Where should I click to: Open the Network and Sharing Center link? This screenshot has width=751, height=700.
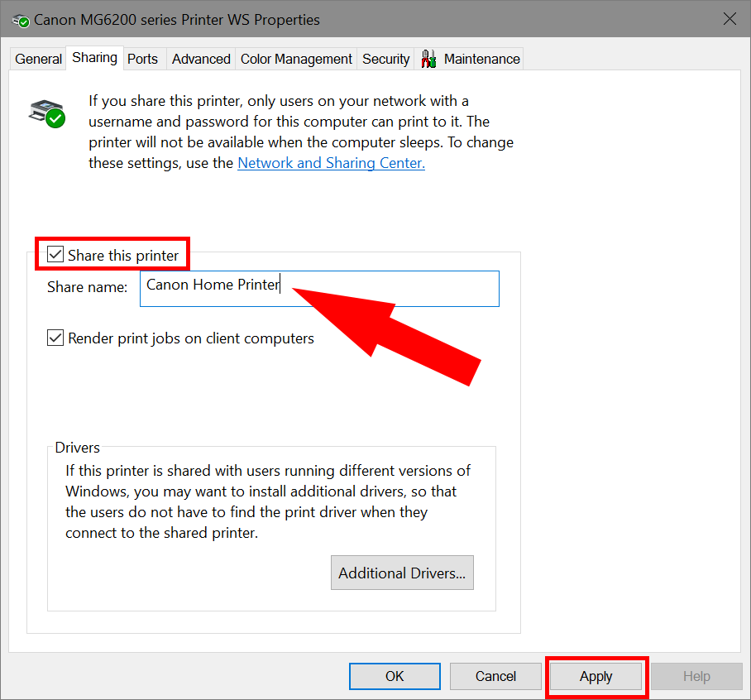click(331, 163)
